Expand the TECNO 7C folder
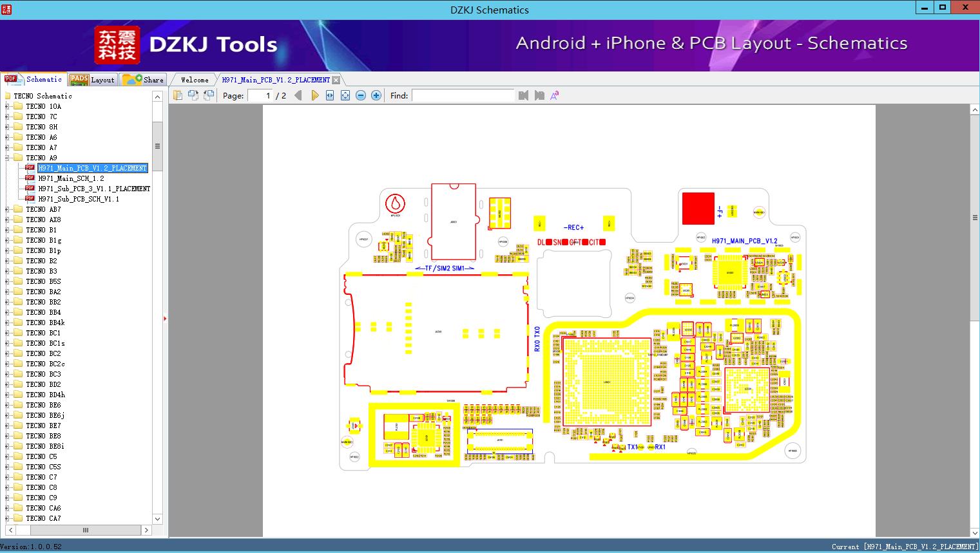The width and height of the screenshot is (980, 553). point(7,117)
